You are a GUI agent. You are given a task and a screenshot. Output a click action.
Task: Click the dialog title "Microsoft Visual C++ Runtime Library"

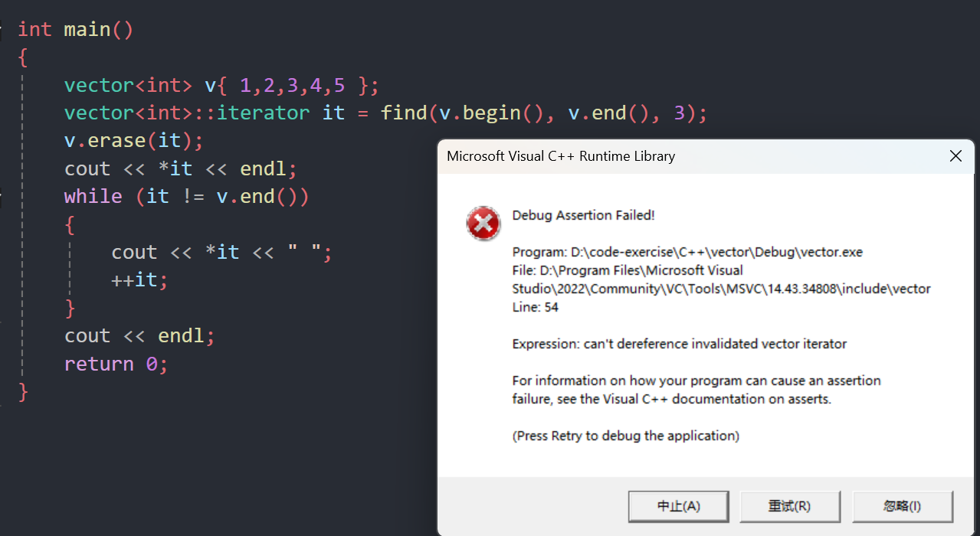click(x=561, y=156)
